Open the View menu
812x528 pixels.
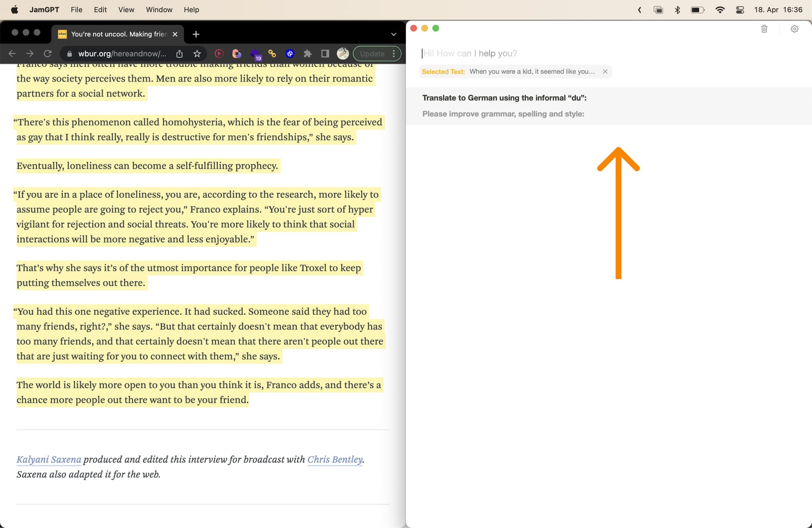(126, 9)
